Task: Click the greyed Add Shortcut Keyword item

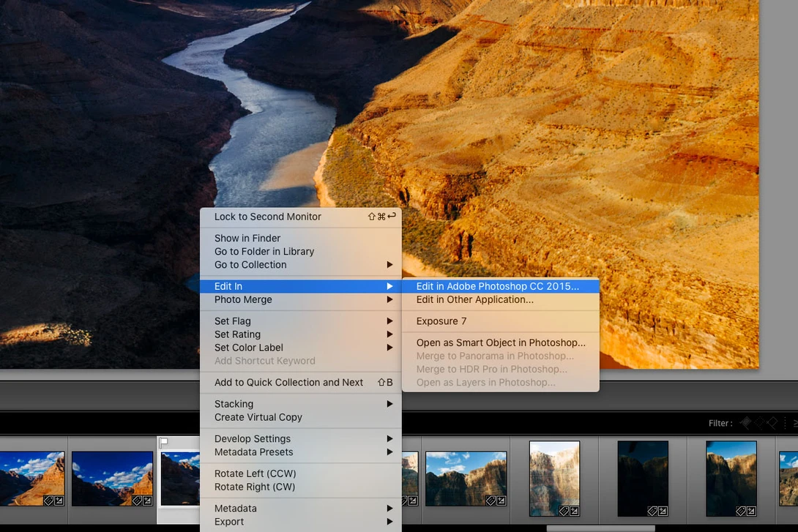Action: pyautogui.click(x=301, y=361)
